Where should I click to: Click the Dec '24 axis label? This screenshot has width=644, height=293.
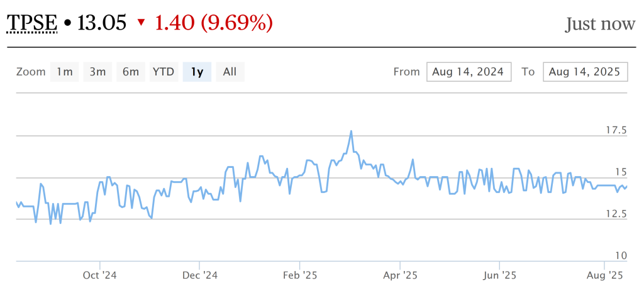[x=199, y=275]
